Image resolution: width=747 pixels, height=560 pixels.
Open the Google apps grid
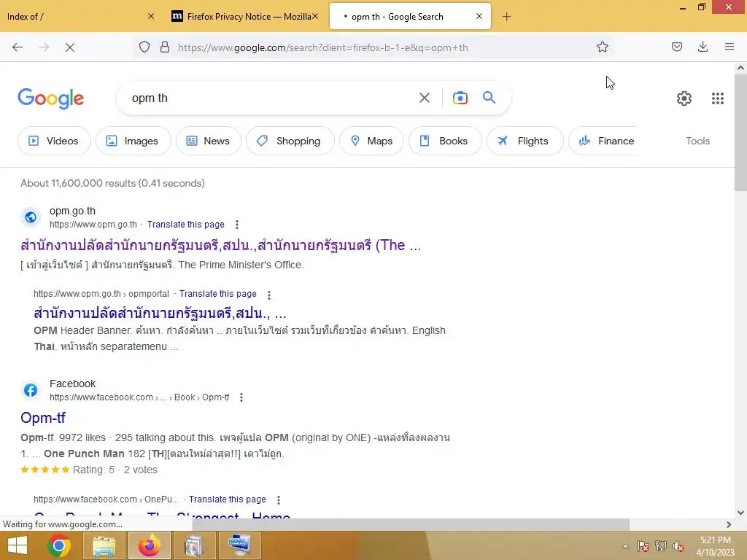coord(718,98)
